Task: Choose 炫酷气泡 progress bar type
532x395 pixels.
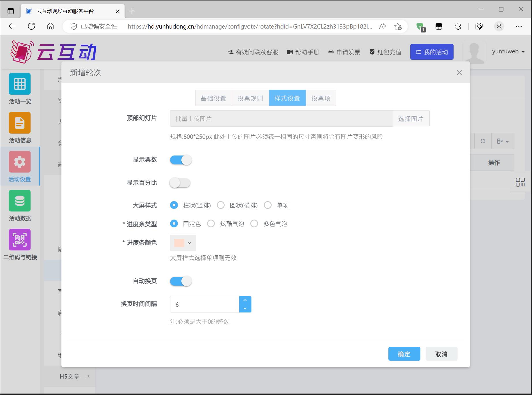Action: click(211, 224)
